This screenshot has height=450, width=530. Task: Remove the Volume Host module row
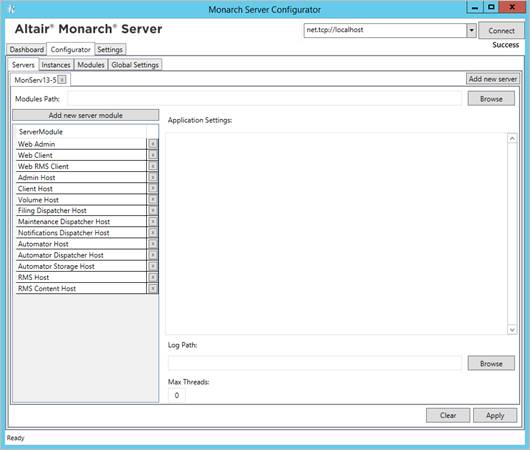coord(153,199)
